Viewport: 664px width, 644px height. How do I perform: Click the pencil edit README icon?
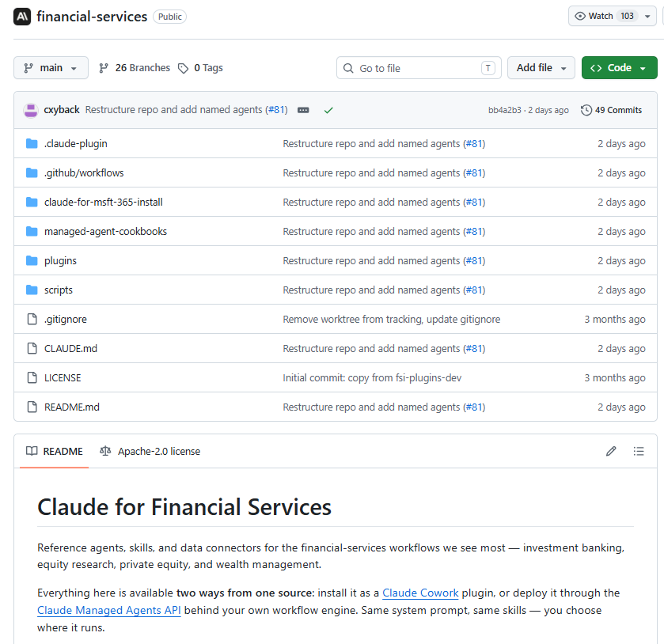611,451
